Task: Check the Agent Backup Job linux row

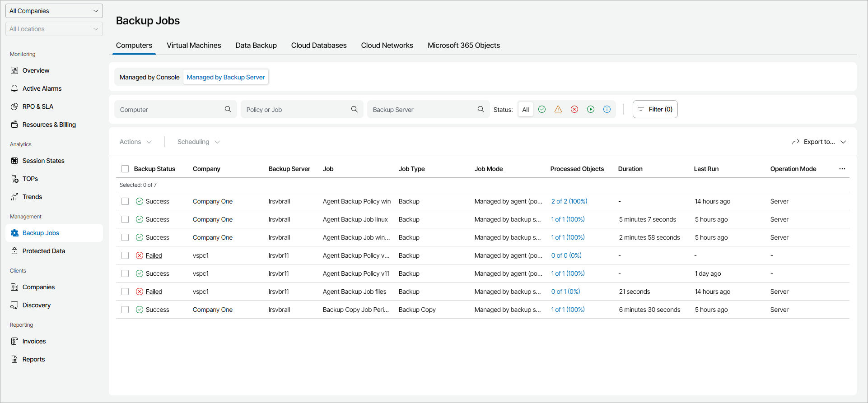Action: click(125, 219)
